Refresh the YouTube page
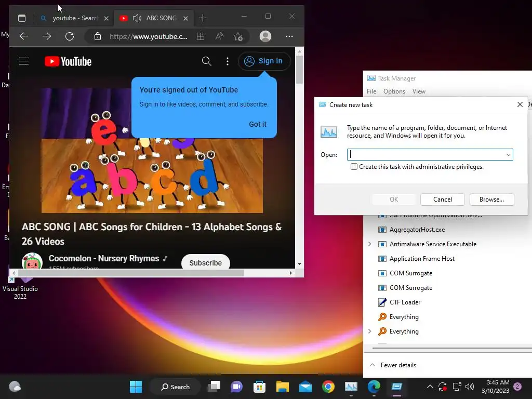Viewport: 532px width, 399px height. coord(70,36)
